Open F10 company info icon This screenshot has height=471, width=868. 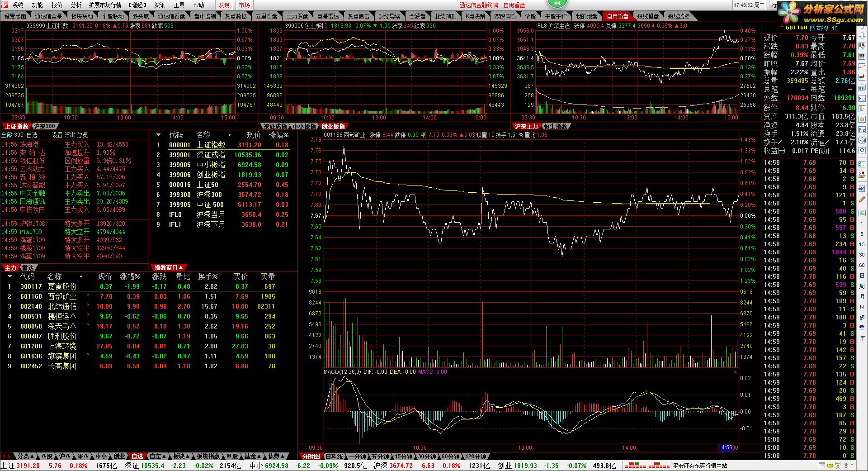click(862, 99)
